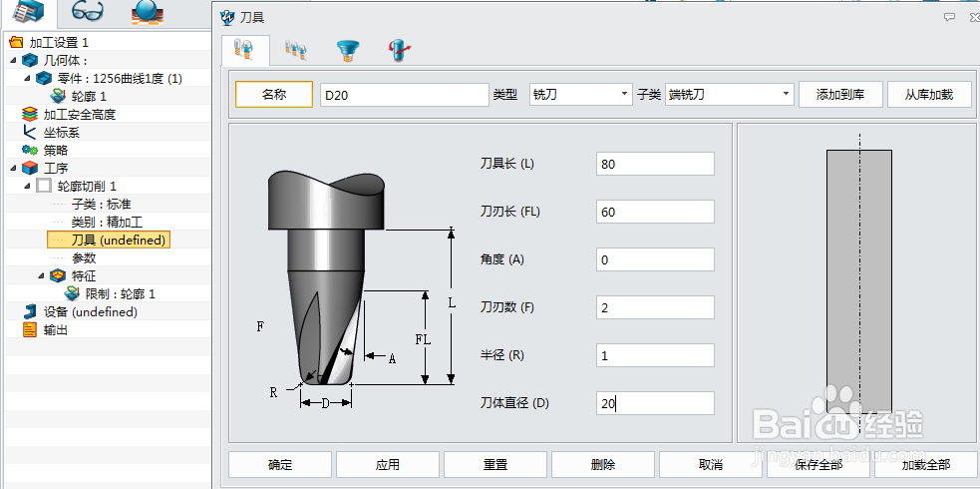Screen dimensions: 980x489
Task: Select 刀具 (undefined) tree row
Action: click(x=109, y=240)
